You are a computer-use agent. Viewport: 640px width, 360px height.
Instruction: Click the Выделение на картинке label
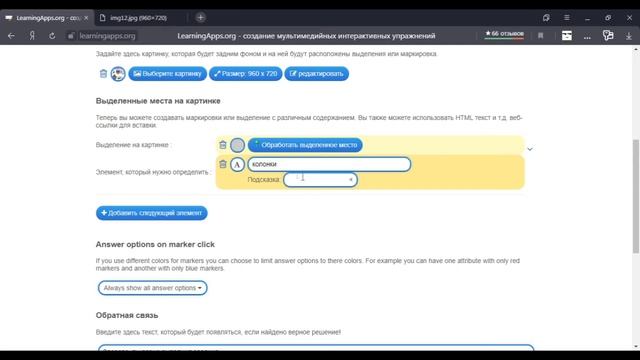pos(134,145)
